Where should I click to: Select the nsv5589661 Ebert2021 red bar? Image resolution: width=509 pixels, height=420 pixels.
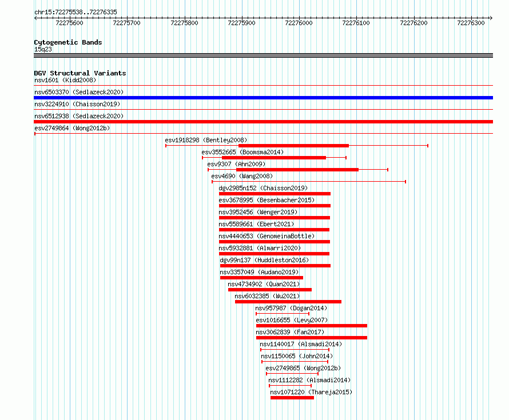point(274,230)
